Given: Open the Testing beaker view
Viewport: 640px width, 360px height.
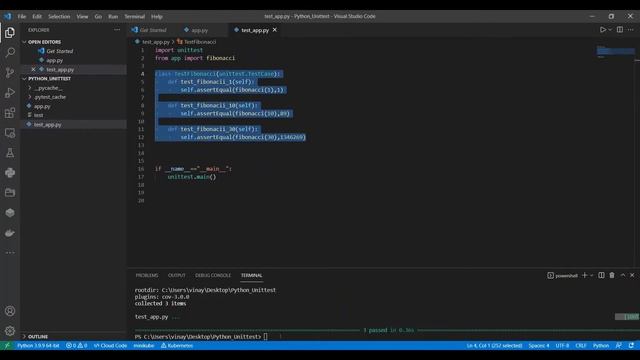Looking at the screenshot, I should (x=10, y=153).
